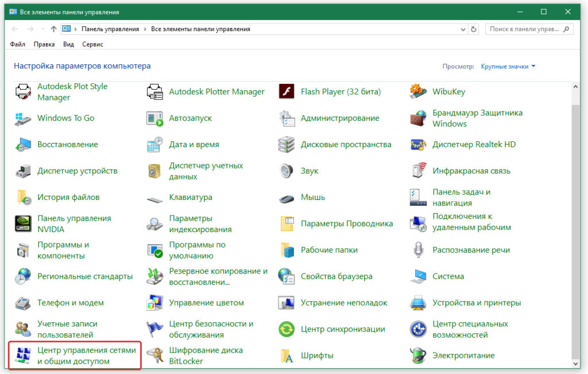
Task: Open Autodesk Plotter Manager icon
Action: tap(154, 91)
